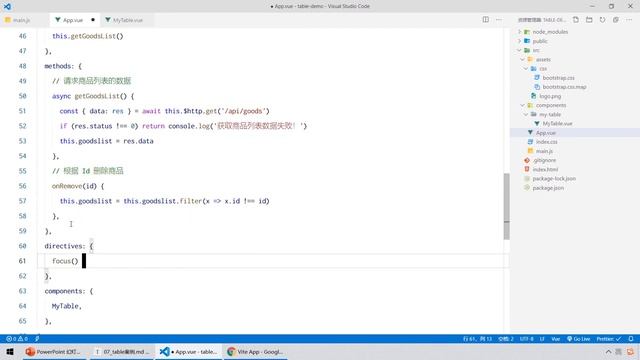Click the Prettier status entry

coord(609,339)
